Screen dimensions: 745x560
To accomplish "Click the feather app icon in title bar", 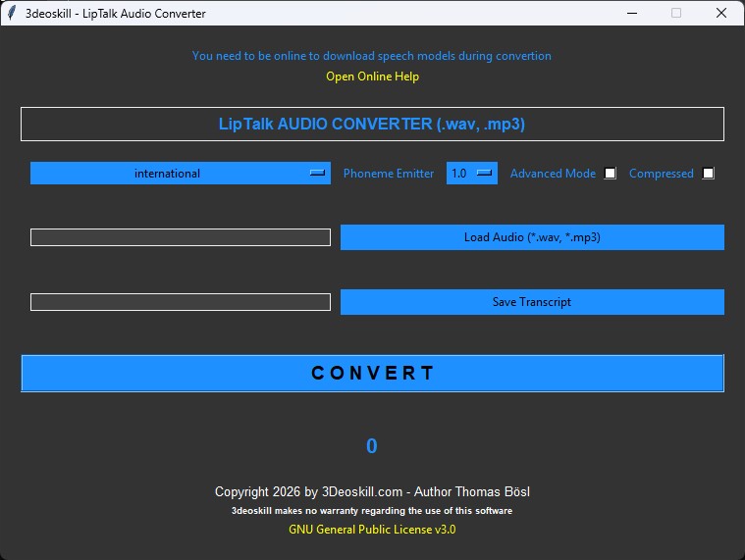I will click(x=12, y=14).
